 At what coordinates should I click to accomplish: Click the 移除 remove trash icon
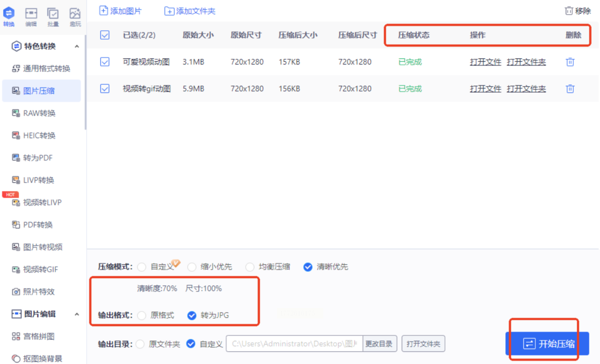pos(569,11)
